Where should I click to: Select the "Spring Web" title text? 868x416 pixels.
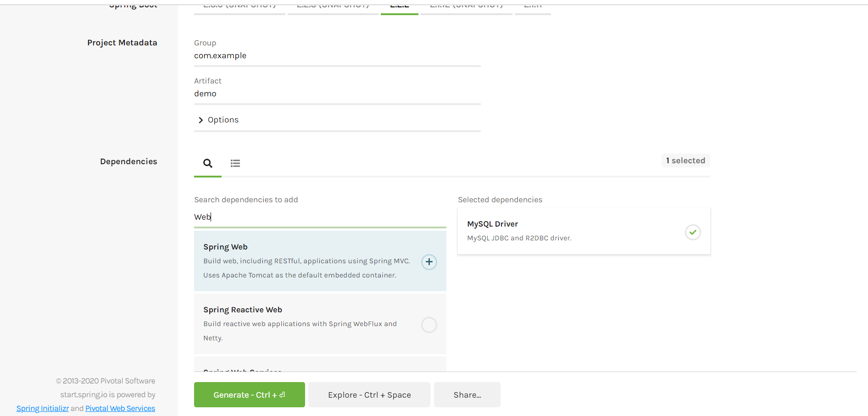coord(225,247)
